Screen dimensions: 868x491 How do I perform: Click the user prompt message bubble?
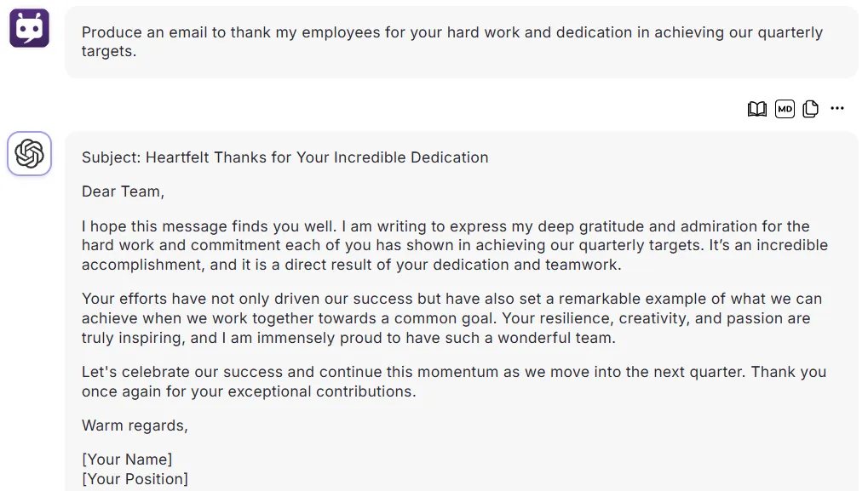coord(462,42)
